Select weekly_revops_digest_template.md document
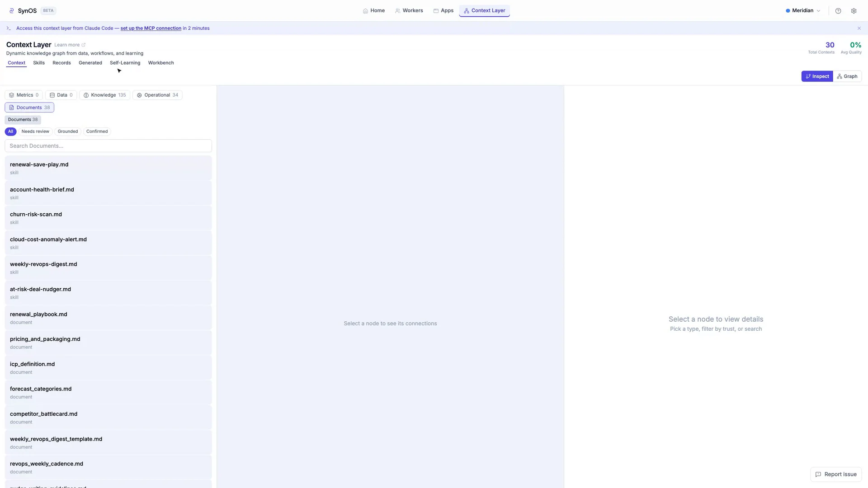Image resolution: width=868 pixels, height=488 pixels. pyautogui.click(x=108, y=442)
